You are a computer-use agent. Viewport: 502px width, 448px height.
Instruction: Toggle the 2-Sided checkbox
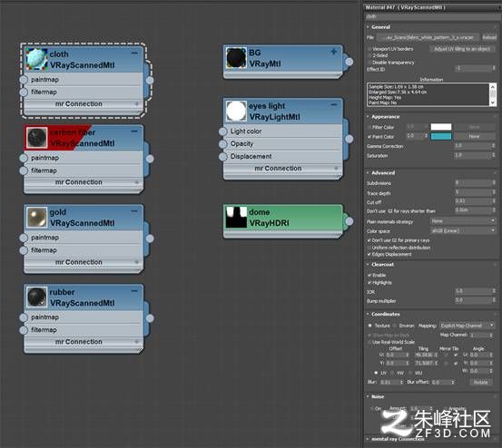click(x=369, y=55)
